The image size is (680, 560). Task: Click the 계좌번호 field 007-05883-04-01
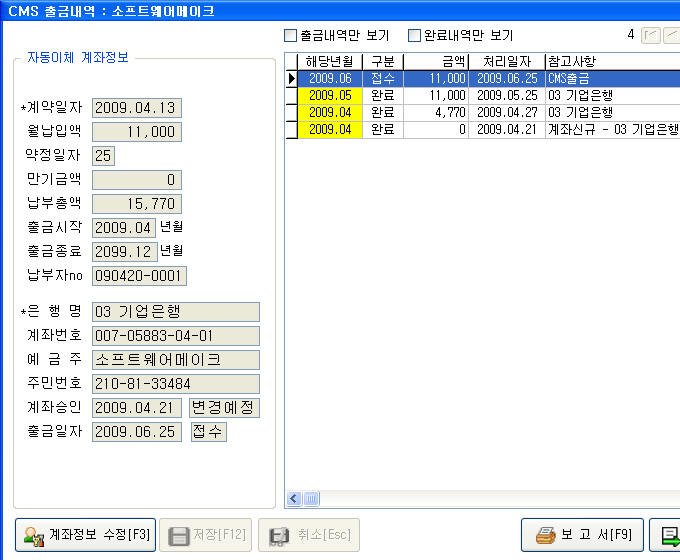[x=176, y=336]
